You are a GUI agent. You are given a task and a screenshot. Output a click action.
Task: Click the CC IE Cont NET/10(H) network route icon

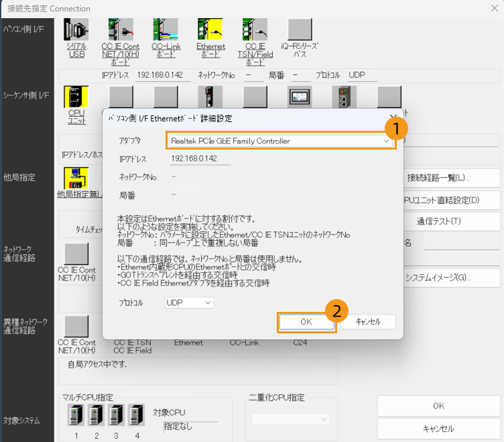(x=76, y=254)
